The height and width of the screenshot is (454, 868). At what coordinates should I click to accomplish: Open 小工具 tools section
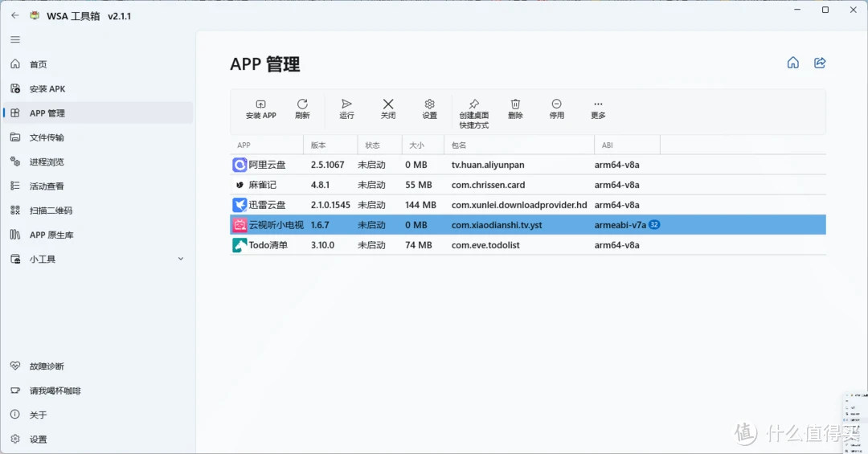coord(98,259)
